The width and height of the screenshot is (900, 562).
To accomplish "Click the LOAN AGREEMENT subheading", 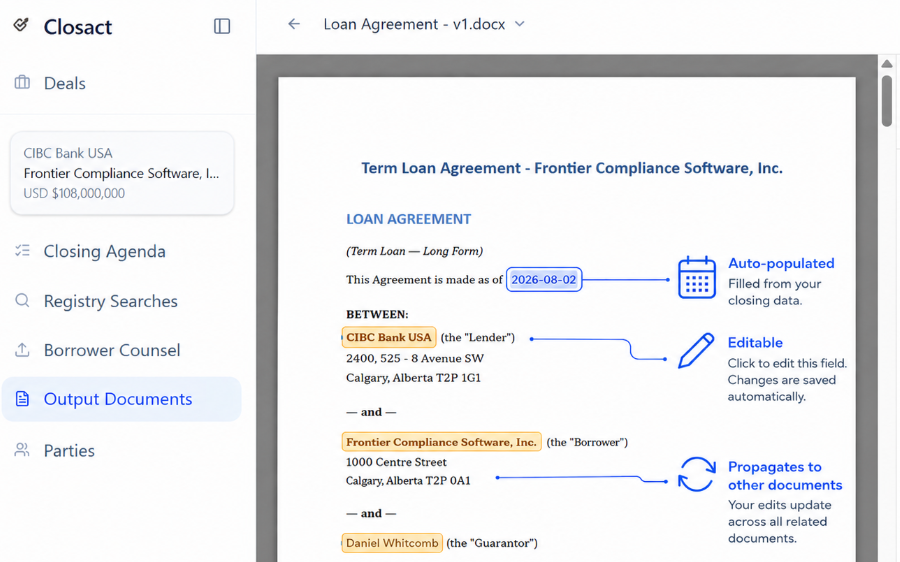I will pyautogui.click(x=409, y=219).
